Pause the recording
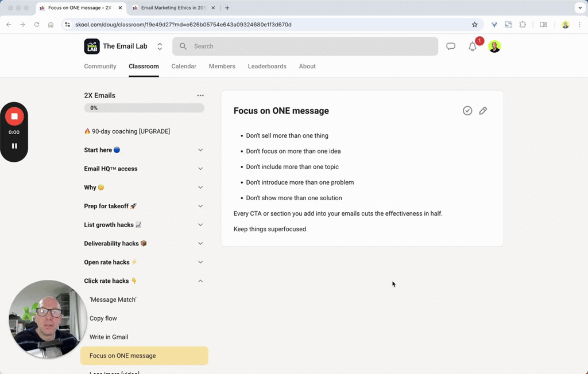 [x=14, y=146]
